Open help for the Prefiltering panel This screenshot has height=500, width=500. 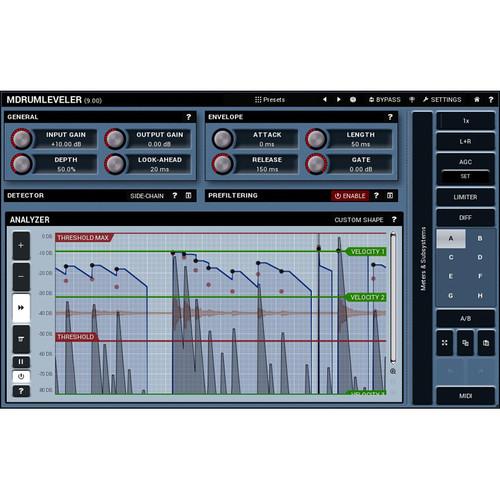(x=376, y=196)
